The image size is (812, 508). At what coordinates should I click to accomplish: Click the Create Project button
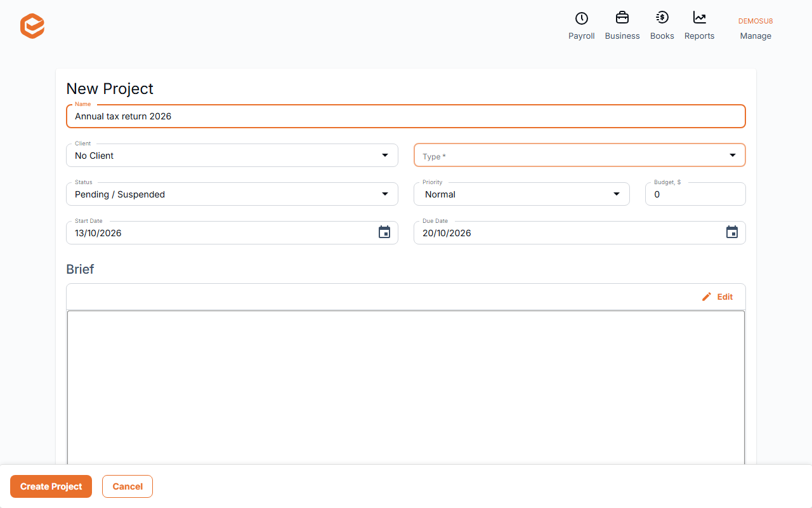(51, 486)
